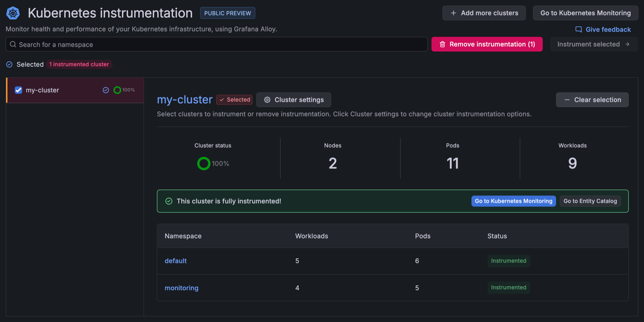The height and width of the screenshot is (322, 644).
Task: Click the Pods count value 11
Action: tap(452, 163)
